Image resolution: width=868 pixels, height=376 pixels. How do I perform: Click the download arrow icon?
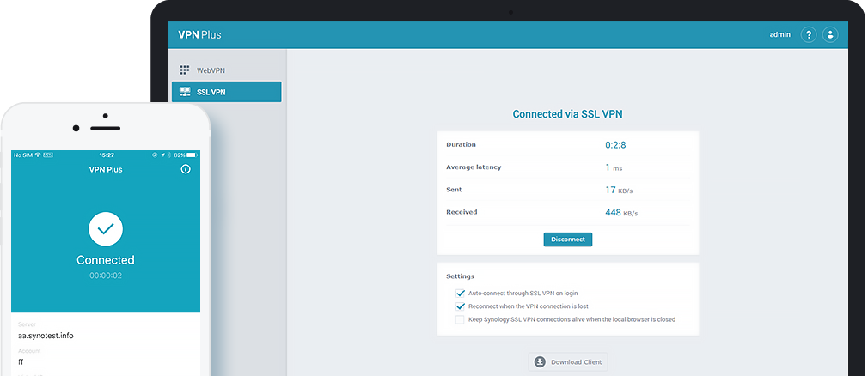(540, 362)
